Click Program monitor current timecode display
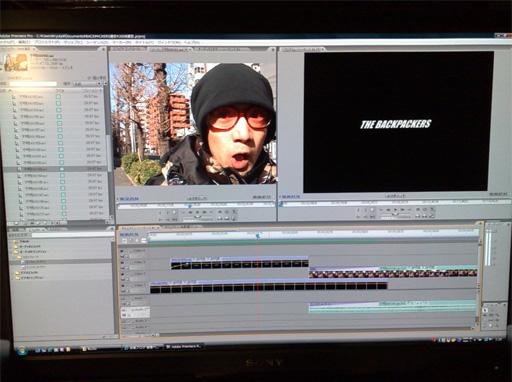512x382 pixels. coord(291,197)
